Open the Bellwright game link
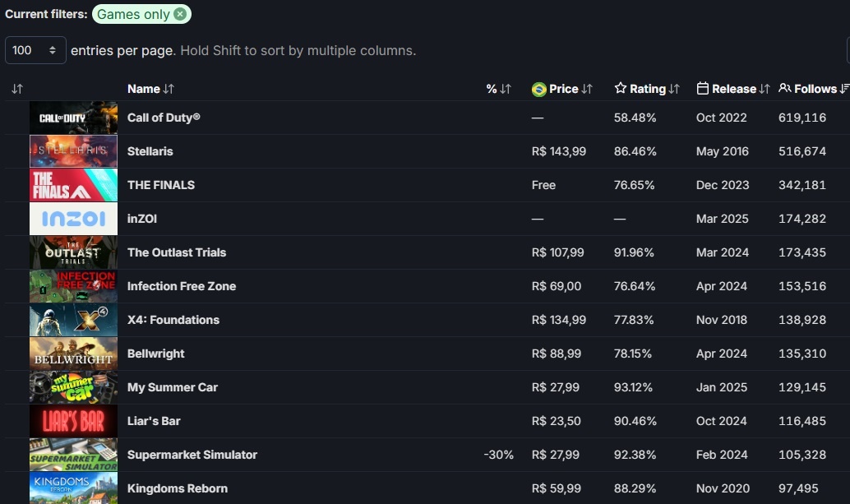850x504 pixels. (155, 354)
